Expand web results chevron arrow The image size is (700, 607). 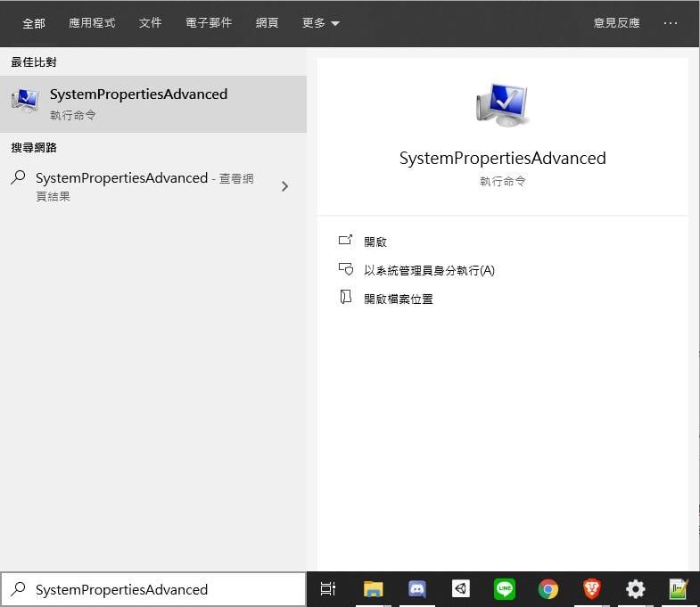pos(284,186)
